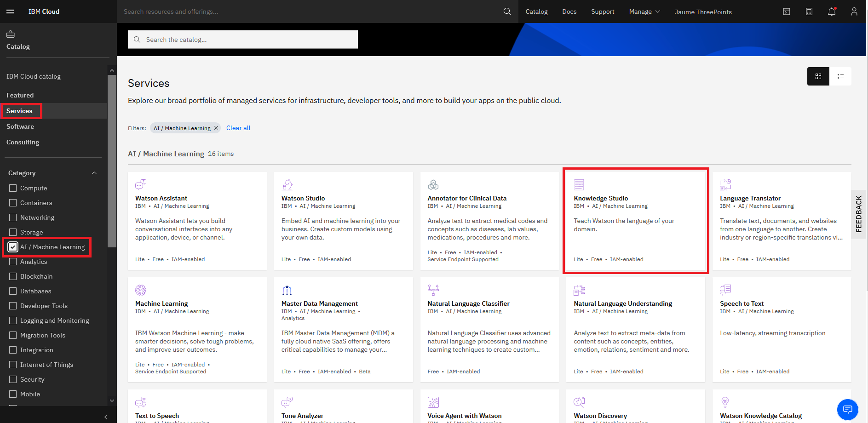Open the IBM Cloud Shell icon

click(x=787, y=11)
